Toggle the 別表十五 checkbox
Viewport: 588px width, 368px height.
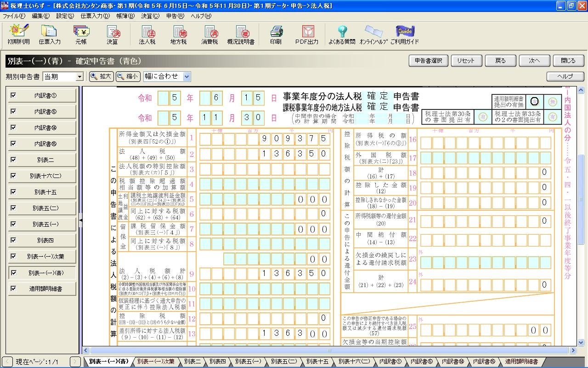click(x=13, y=192)
